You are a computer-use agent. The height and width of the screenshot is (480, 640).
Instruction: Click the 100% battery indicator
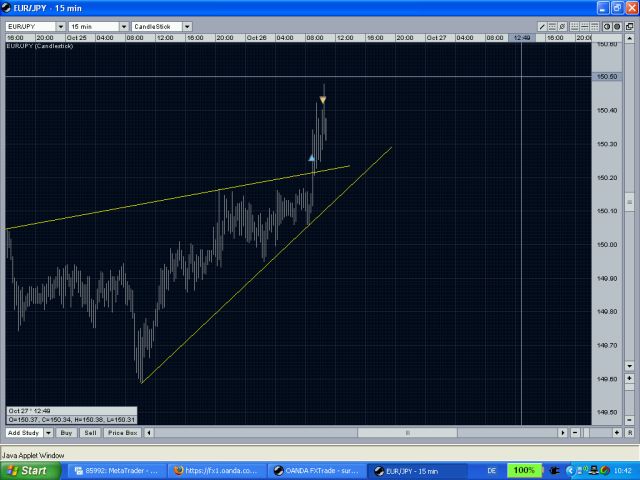524,471
